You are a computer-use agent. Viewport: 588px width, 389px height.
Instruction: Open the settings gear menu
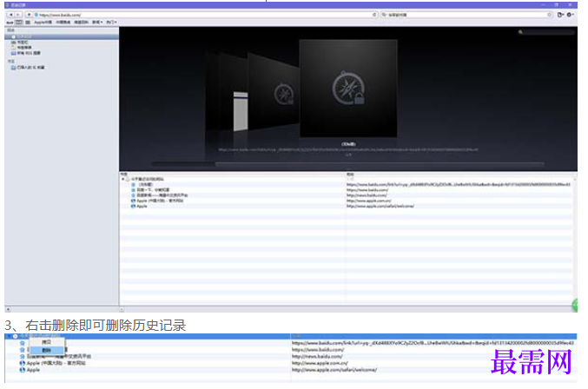(x=570, y=15)
